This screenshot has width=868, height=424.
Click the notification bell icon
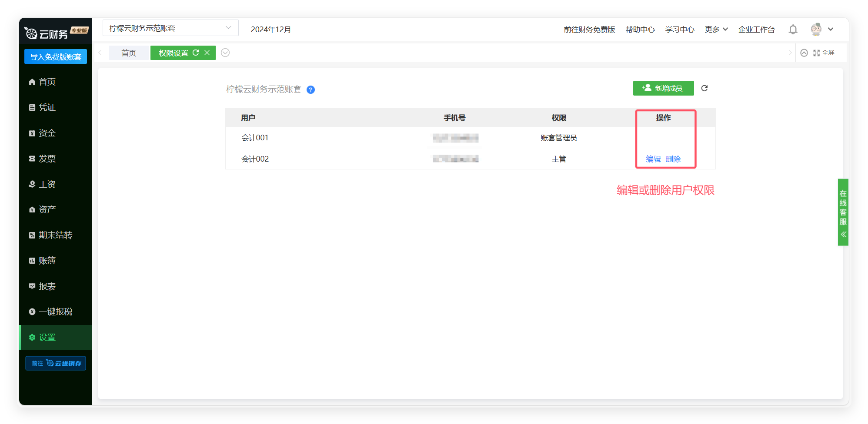(x=793, y=30)
